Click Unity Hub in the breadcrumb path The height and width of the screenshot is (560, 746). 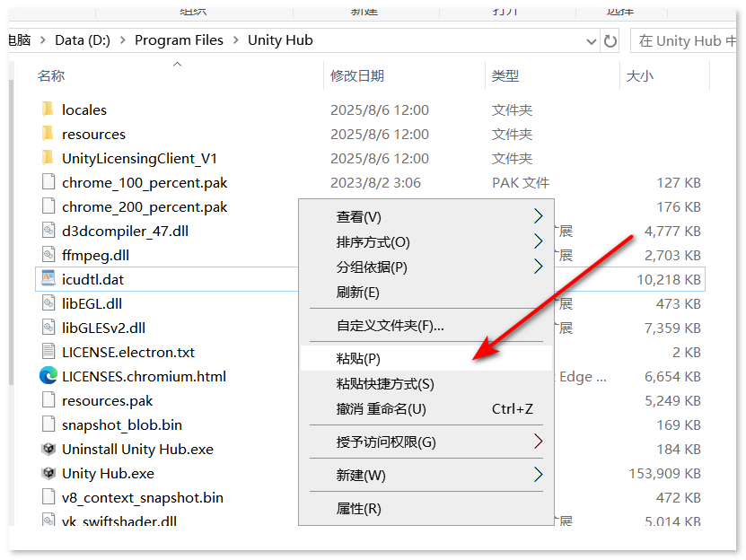280,40
